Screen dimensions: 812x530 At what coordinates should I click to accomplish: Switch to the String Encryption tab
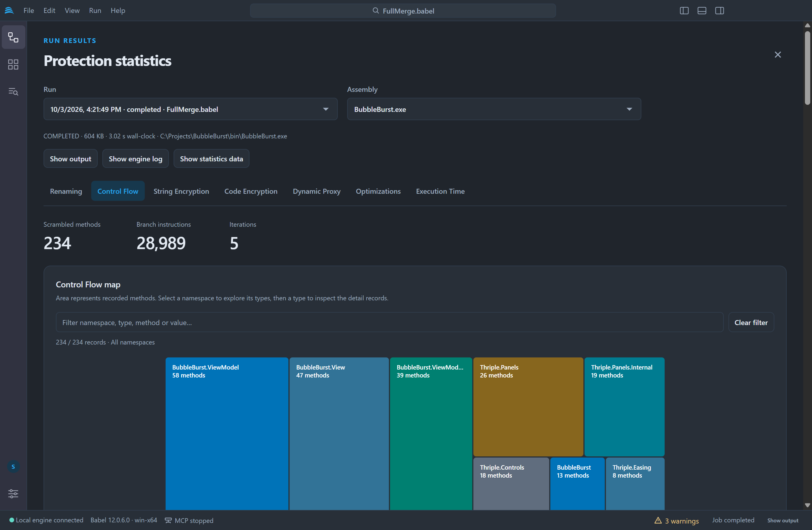181,191
